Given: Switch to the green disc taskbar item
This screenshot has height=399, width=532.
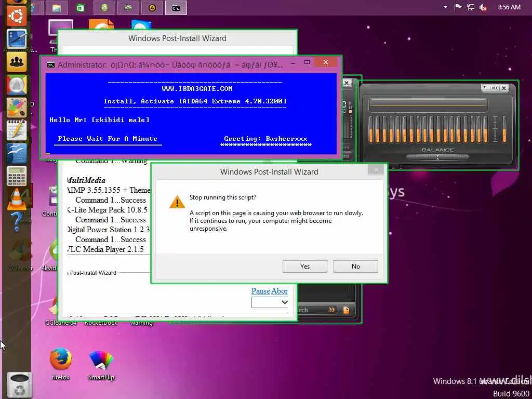Looking at the screenshot, I should point(104,8).
